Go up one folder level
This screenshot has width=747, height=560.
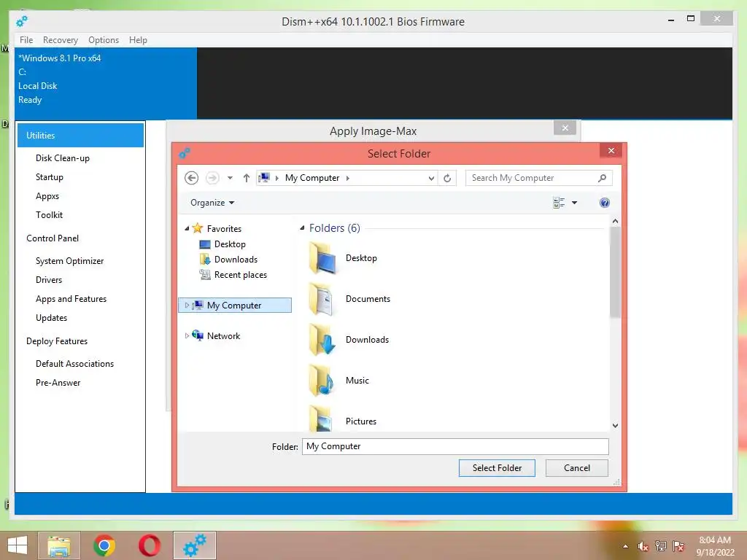click(247, 178)
